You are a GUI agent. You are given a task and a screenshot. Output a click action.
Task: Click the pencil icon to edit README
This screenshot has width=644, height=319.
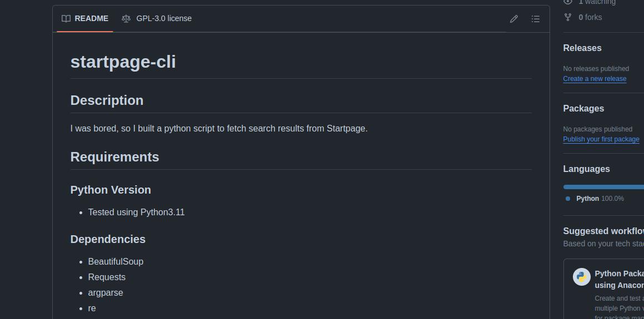[x=514, y=19]
